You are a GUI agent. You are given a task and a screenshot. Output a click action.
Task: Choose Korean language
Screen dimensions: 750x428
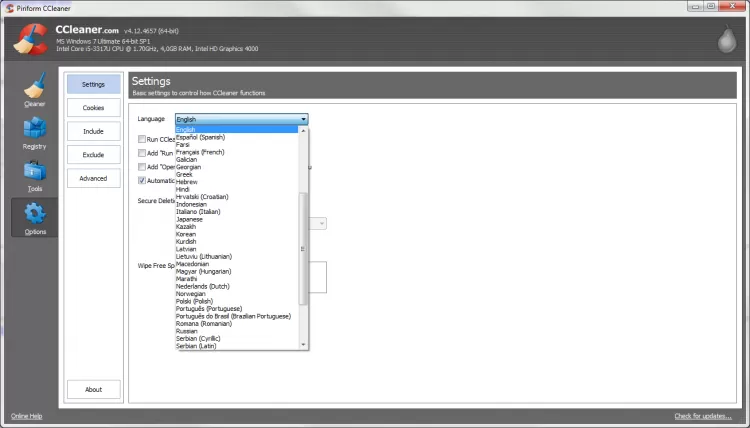click(x=237, y=234)
